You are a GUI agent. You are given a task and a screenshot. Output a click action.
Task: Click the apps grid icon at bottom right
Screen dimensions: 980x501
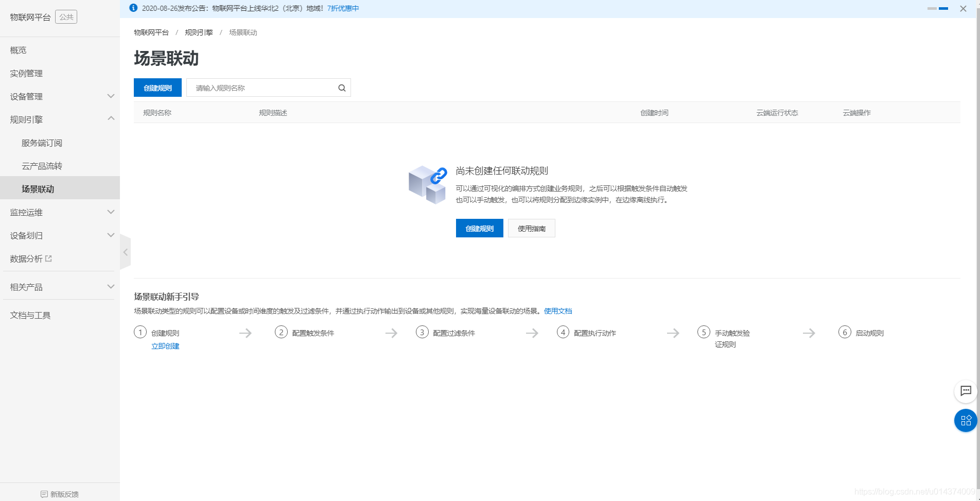click(965, 421)
